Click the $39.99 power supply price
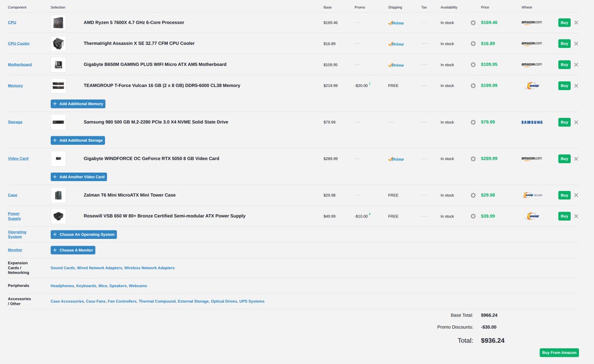Viewport: 594px width, 364px height. (488, 216)
